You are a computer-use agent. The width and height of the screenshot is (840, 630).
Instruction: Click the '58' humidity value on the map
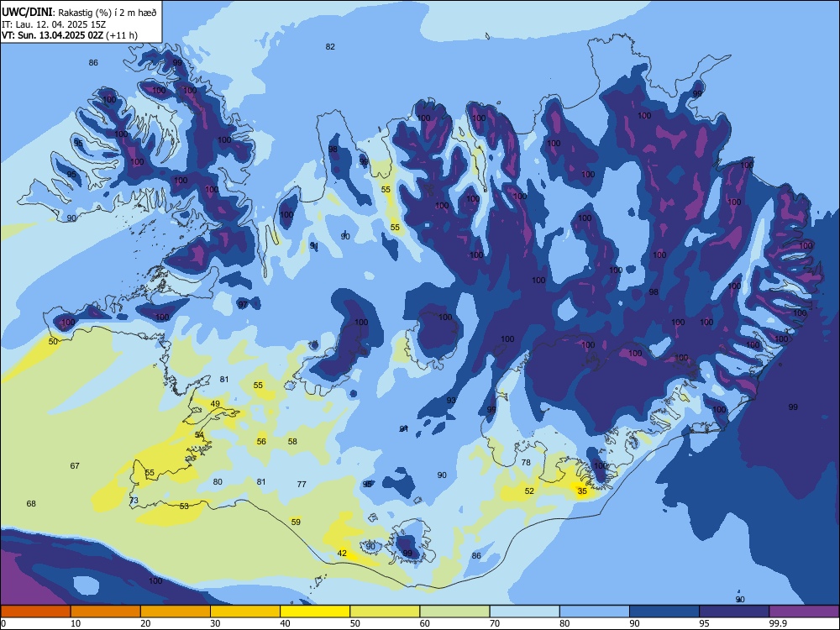[292, 442]
